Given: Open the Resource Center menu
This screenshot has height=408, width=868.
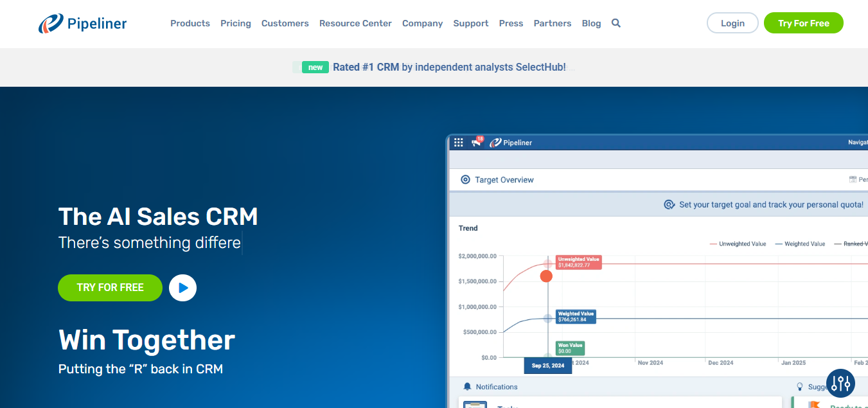Looking at the screenshot, I should (x=355, y=23).
